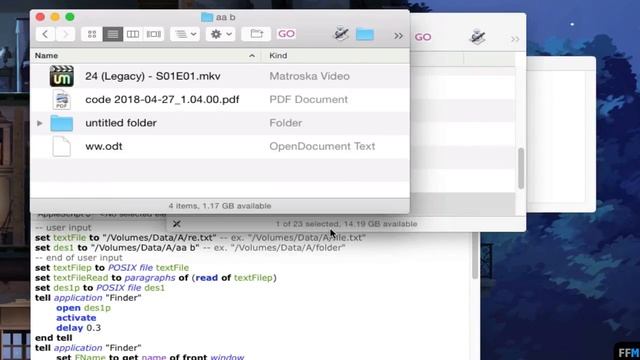Viewport: 640px width, 360px height.
Task: Expand toolbar overflow in the back Finder window
Action: (x=515, y=39)
